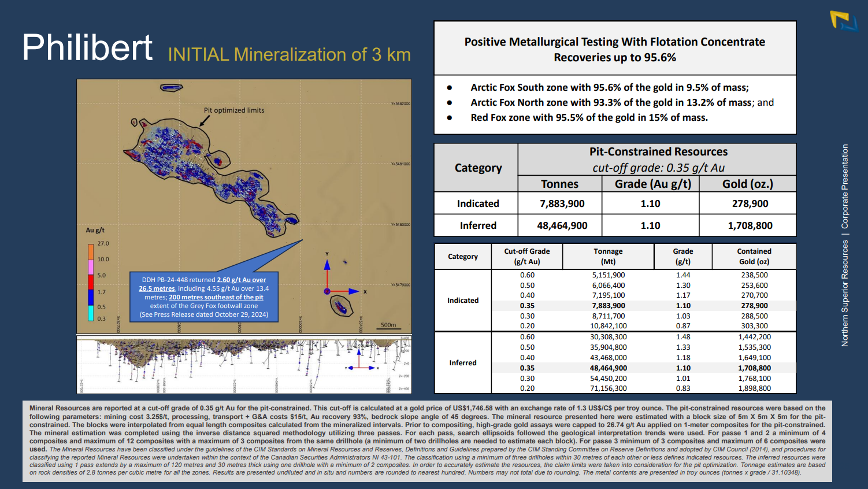Click the Mineral Resources footnote disclaimer block

[x=428, y=440]
